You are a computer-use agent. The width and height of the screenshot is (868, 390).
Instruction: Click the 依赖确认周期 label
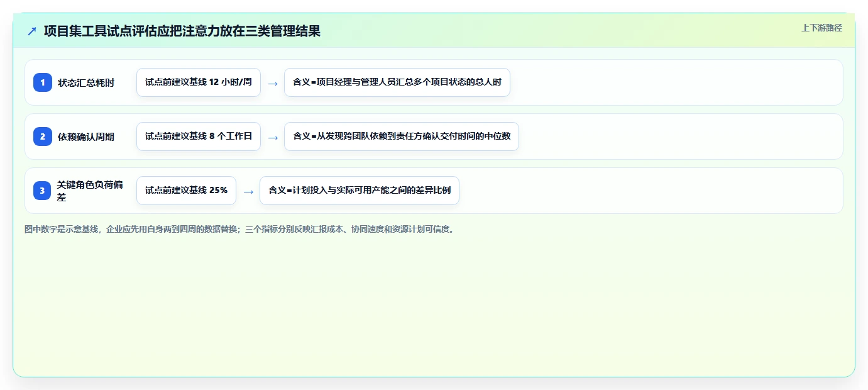coord(86,136)
